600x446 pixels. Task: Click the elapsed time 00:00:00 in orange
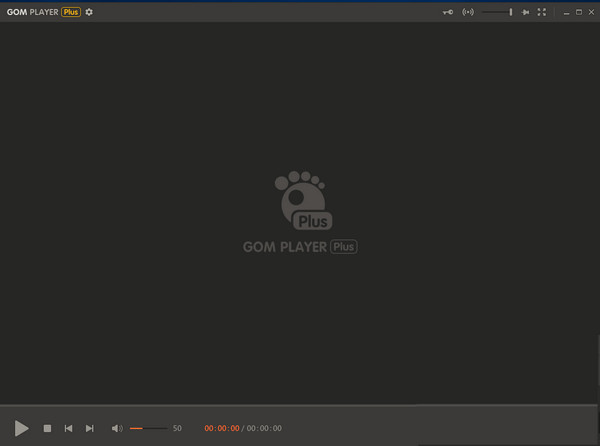222,428
